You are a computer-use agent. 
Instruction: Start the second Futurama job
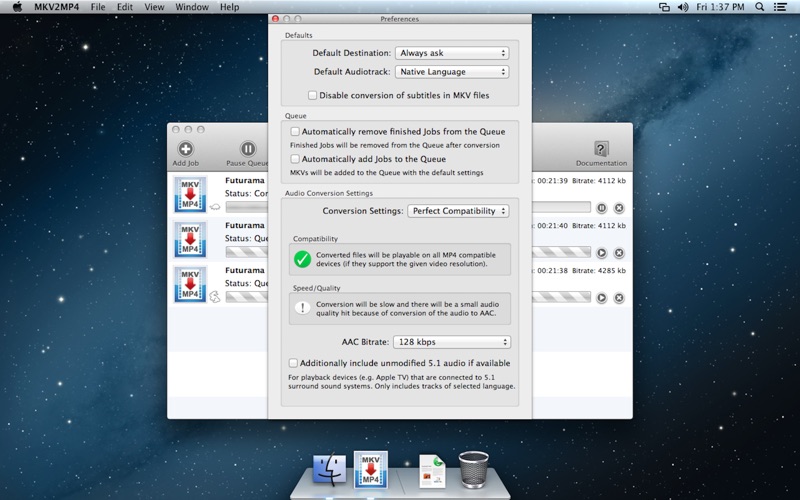coord(601,253)
